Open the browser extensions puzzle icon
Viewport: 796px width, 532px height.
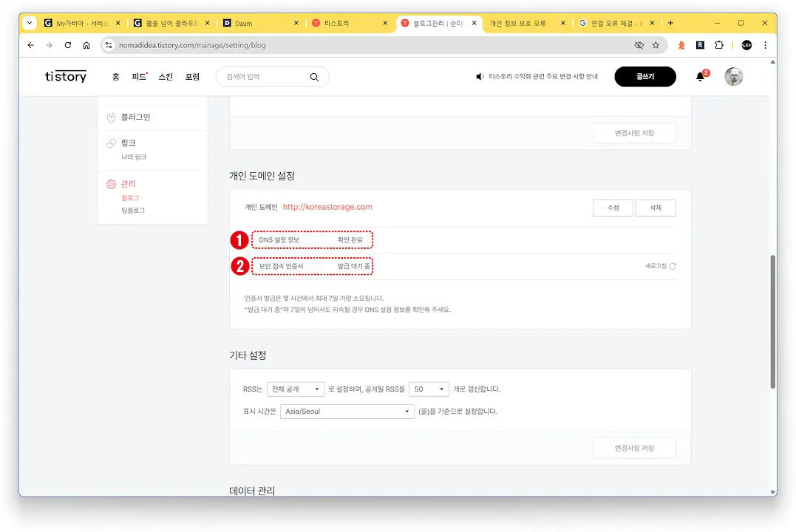(x=718, y=44)
